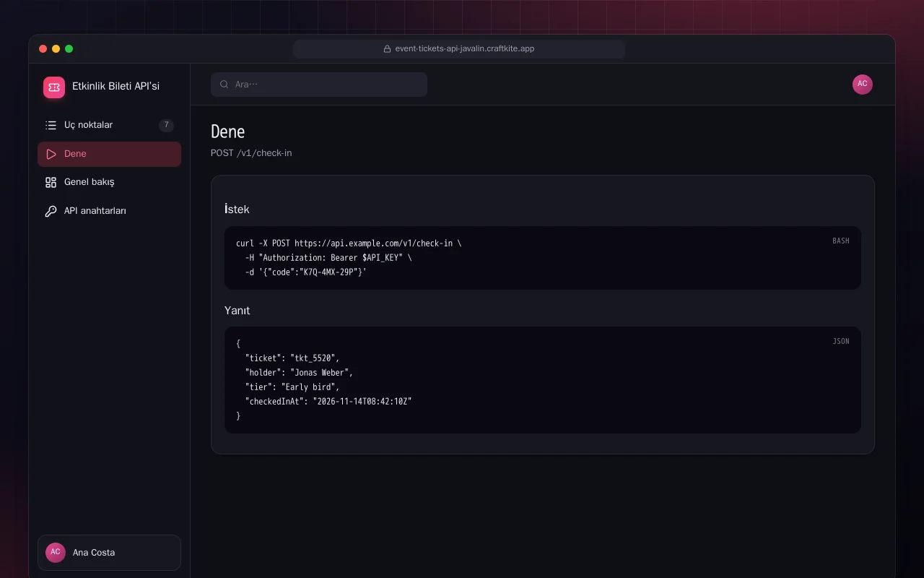Minimize the window with yellow button
924x578 pixels.
(x=56, y=49)
